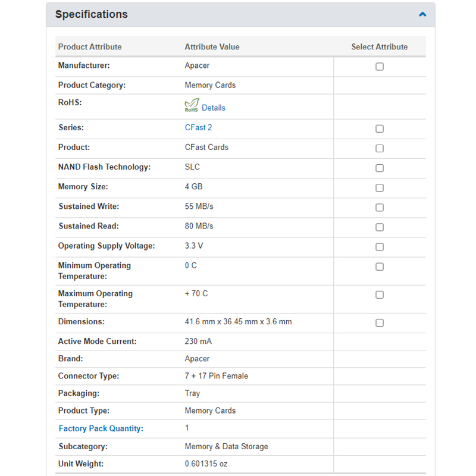Check the Dimensions attribute checkbox

(380, 322)
